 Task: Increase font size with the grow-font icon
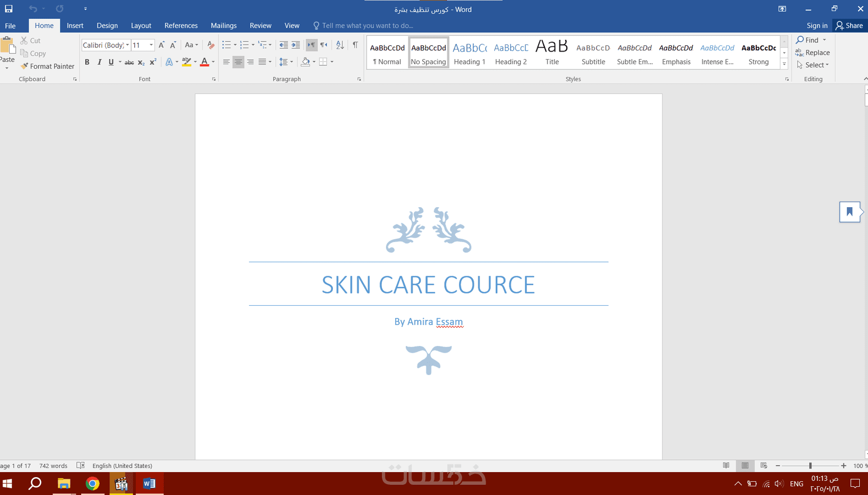point(161,45)
